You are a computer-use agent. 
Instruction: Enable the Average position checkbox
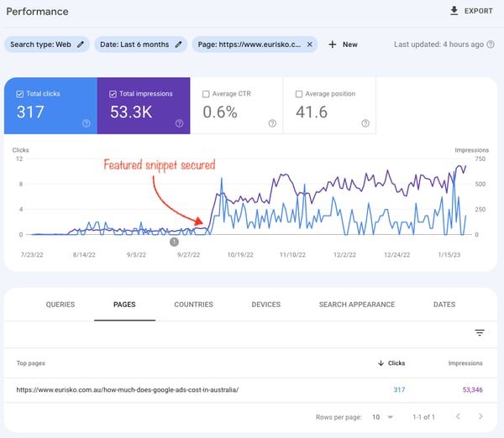click(300, 94)
